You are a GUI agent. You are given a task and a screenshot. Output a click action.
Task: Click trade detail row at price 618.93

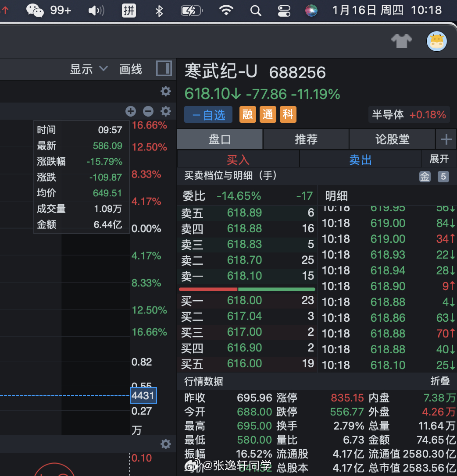tap(388, 255)
